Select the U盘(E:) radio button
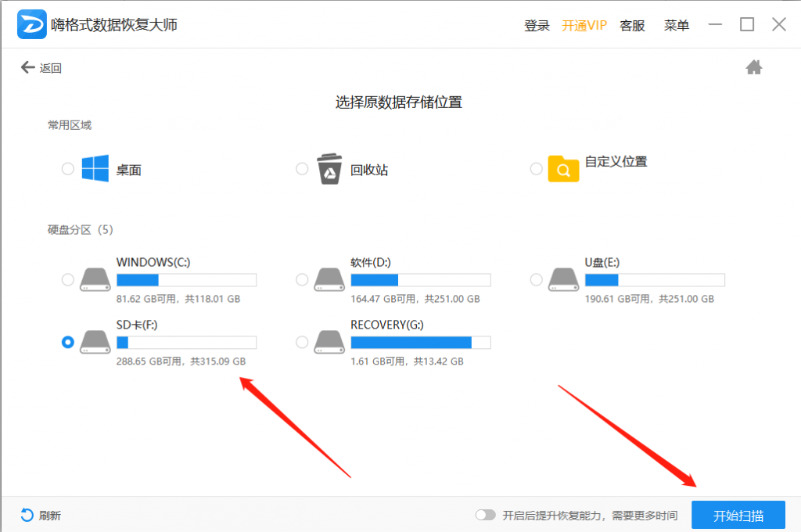 point(536,279)
